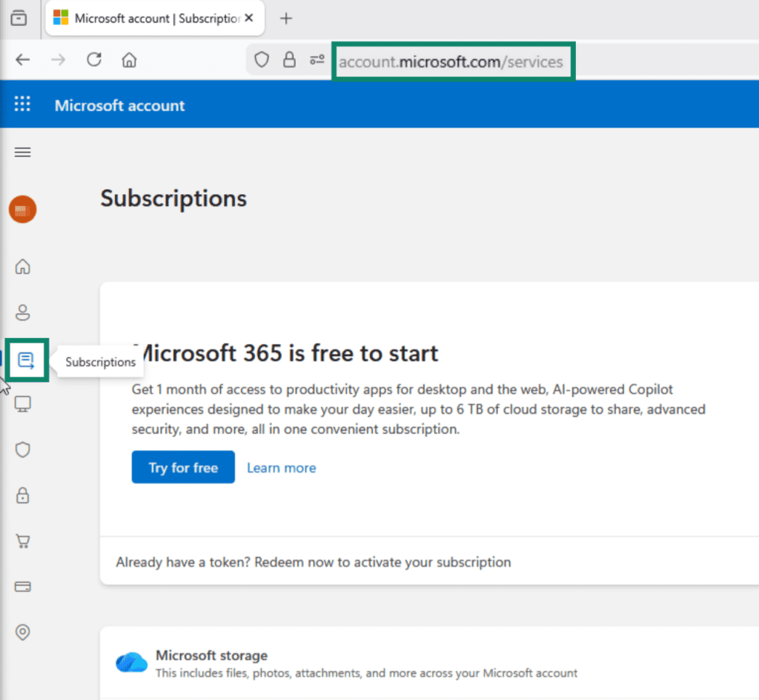Open Security shield icon in sidebar
759x700 pixels.
click(x=23, y=449)
